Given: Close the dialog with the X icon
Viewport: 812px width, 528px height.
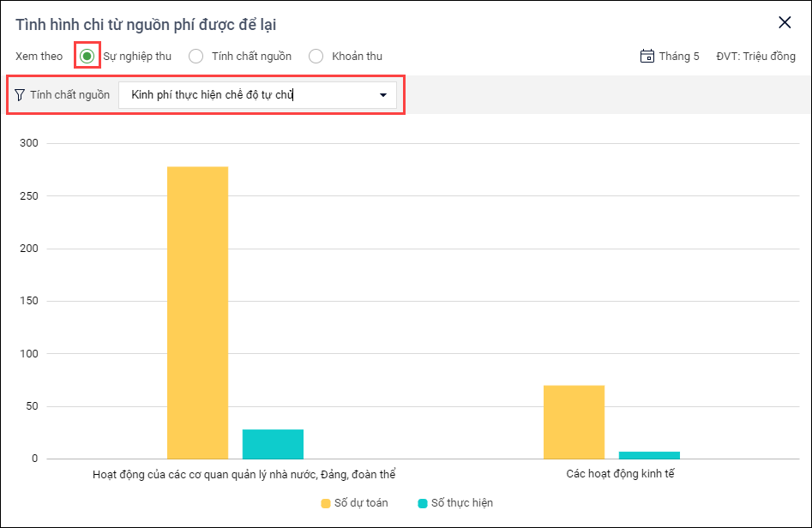Looking at the screenshot, I should 785,23.
